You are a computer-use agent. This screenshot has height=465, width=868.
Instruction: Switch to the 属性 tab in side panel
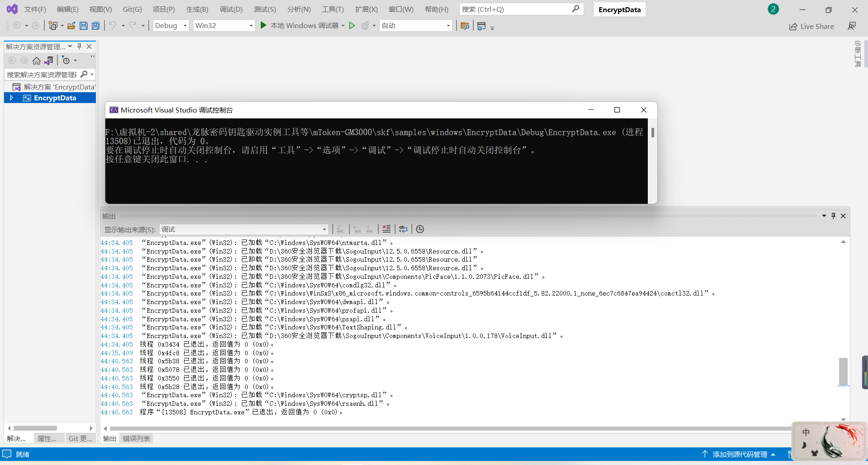coord(47,438)
